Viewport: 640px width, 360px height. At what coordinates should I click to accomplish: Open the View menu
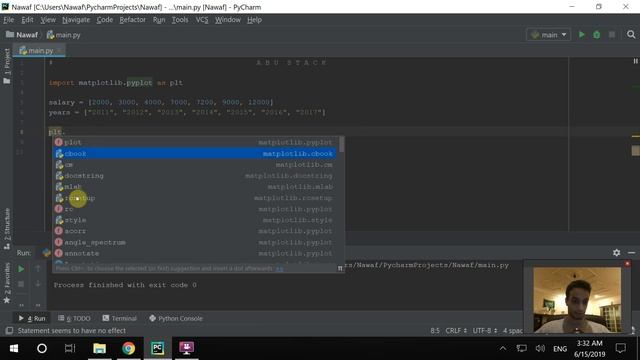click(x=48, y=20)
